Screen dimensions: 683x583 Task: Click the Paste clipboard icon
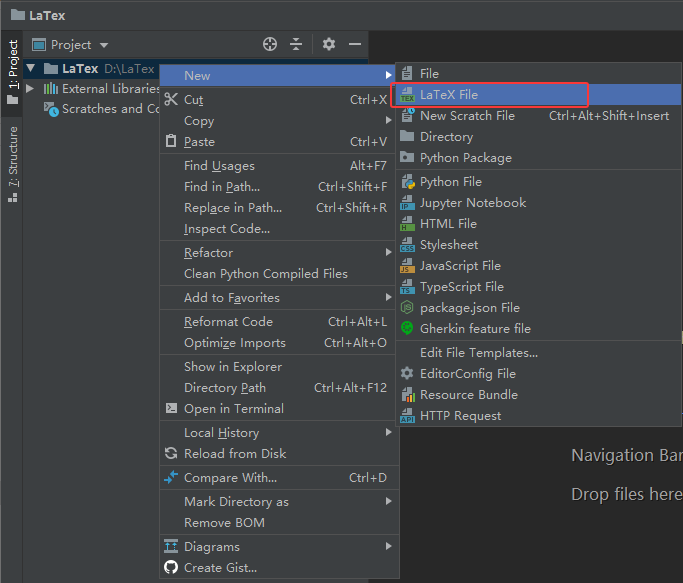coord(171,141)
